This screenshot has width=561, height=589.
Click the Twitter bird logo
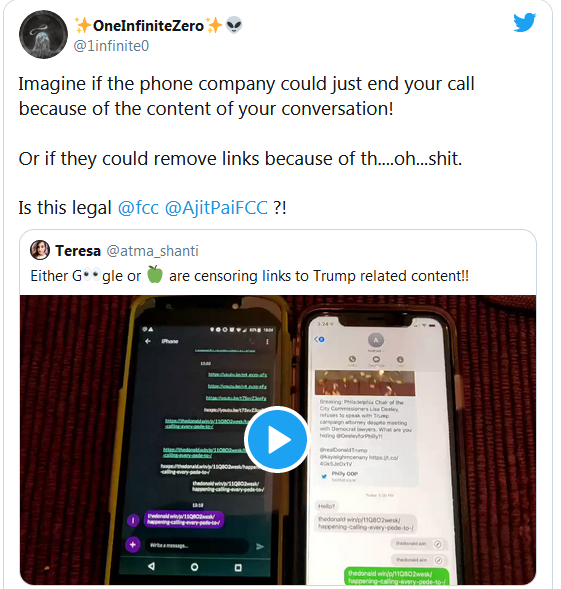click(x=525, y=23)
